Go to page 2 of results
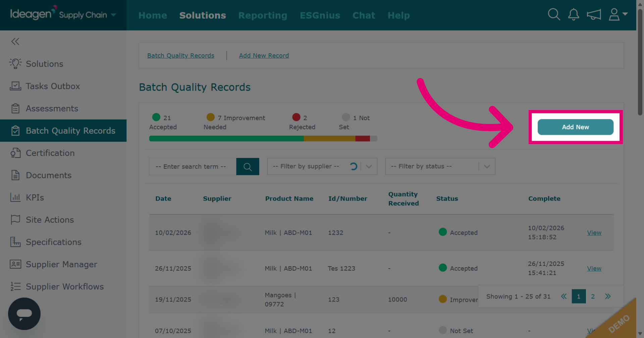Image resolution: width=644 pixels, height=338 pixels. 593,296
